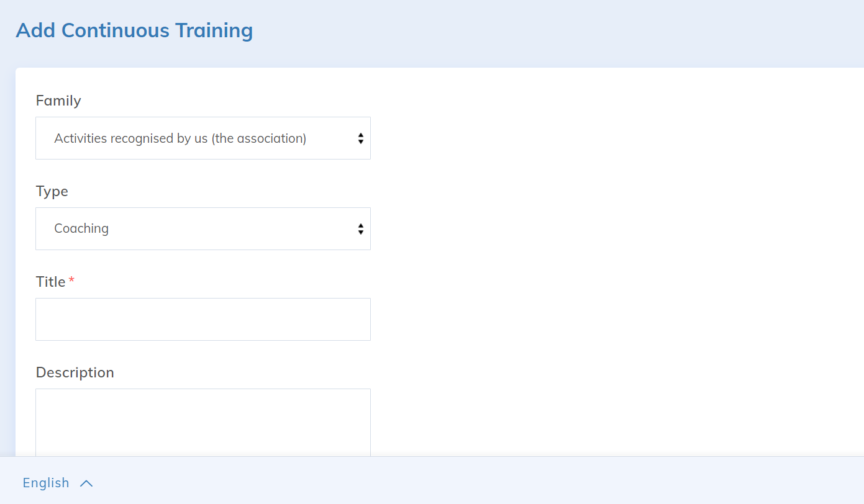
Task: Select the 'Activities recognised by us' value text
Action: pos(180,138)
